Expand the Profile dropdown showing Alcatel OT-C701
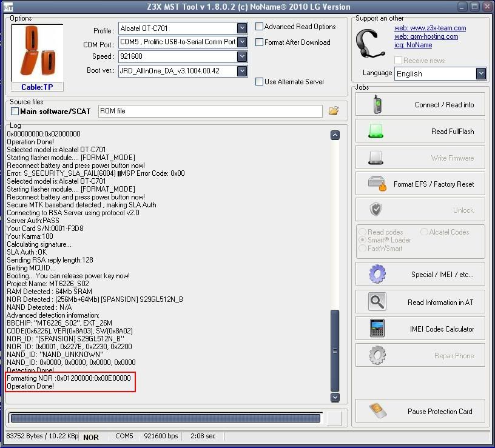Image resolution: width=495 pixels, height=448 pixels. (x=242, y=28)
